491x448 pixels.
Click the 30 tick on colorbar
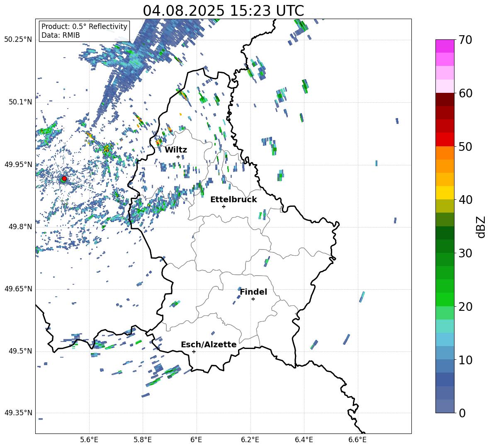(465, 253)
